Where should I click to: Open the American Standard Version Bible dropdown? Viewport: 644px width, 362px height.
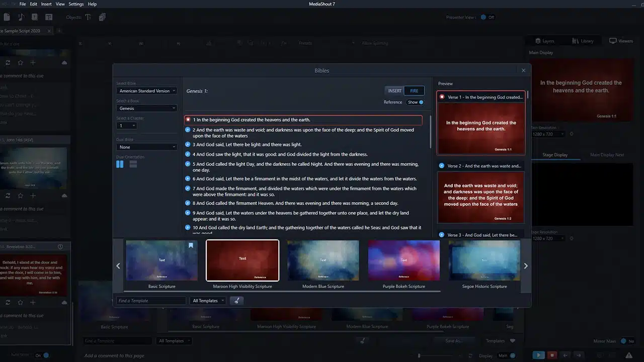(x=146, y=91)
